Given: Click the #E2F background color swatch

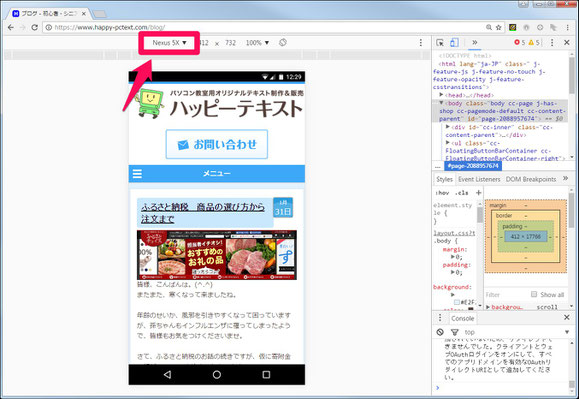Looking at the screenshot, I should coord(457,302).
